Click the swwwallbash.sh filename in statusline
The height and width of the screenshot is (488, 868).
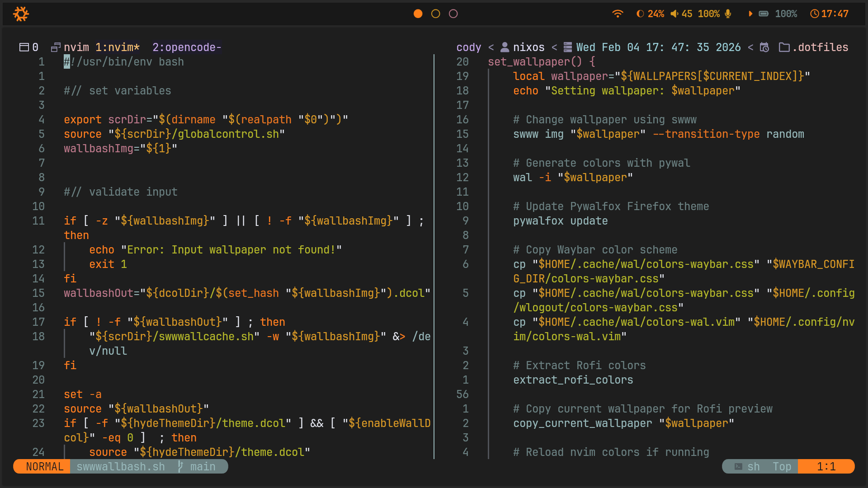121,467
